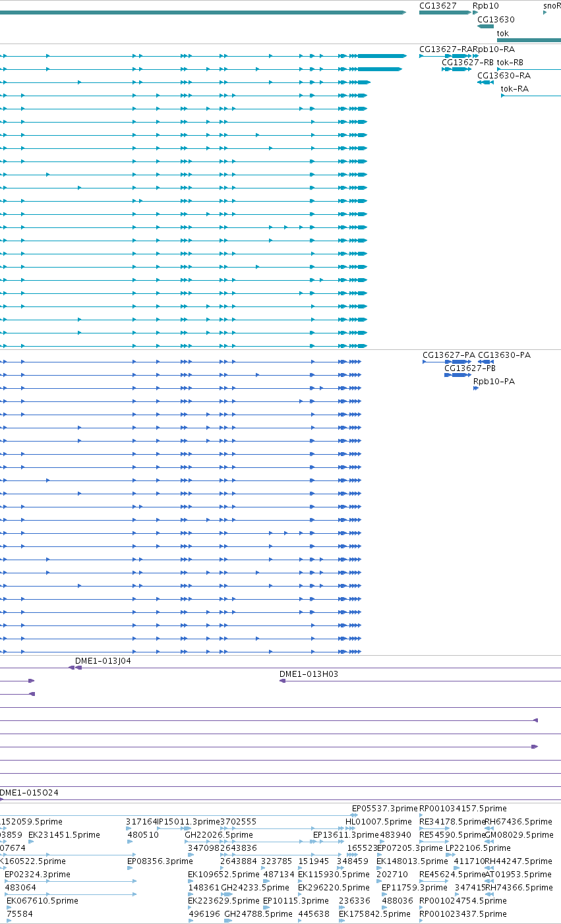561x924 pixels.
Task: Click the CG13627-PB protein label
Action: click(x=470, y=368)
